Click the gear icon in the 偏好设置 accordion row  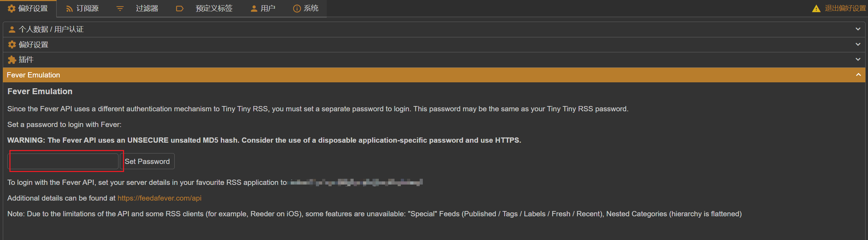coord(12,45)
